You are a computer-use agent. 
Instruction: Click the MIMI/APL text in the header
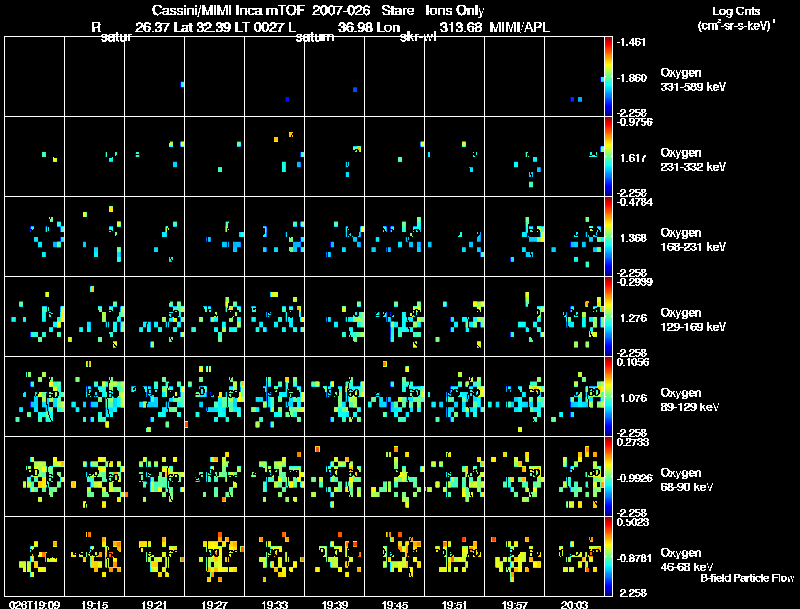click(x=518, y=26)
